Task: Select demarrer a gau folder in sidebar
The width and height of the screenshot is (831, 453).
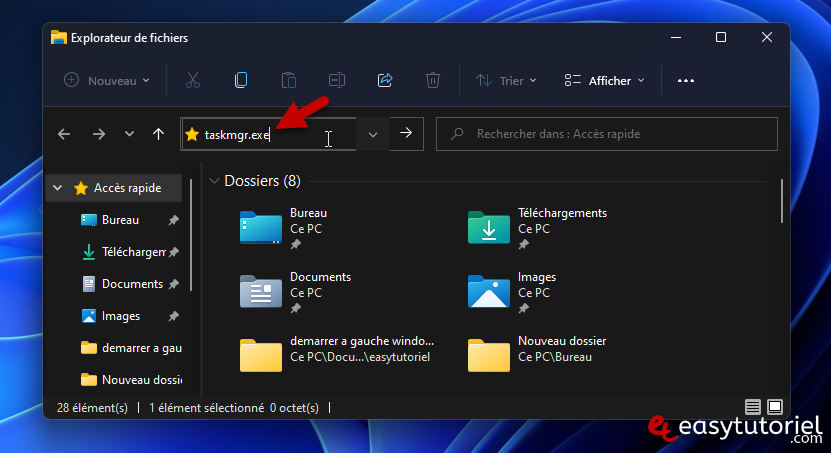Action: tap(131, 348)
